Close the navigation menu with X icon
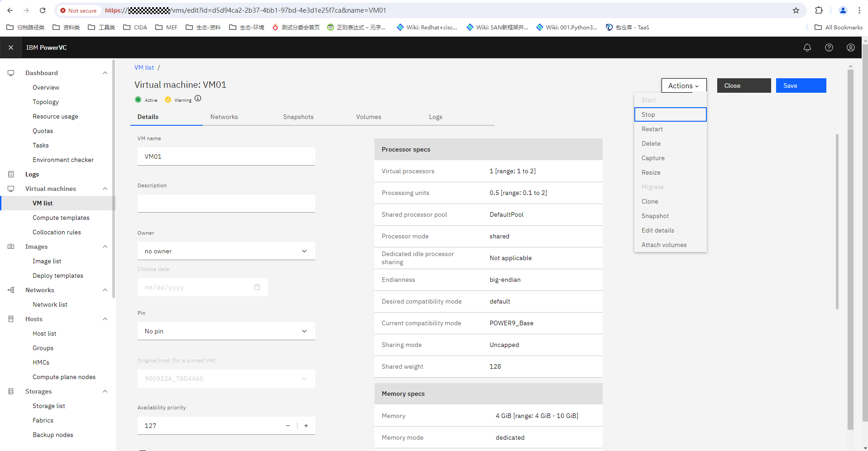Image resolution: width=868 pixels, height=451 pixels. 11,47
